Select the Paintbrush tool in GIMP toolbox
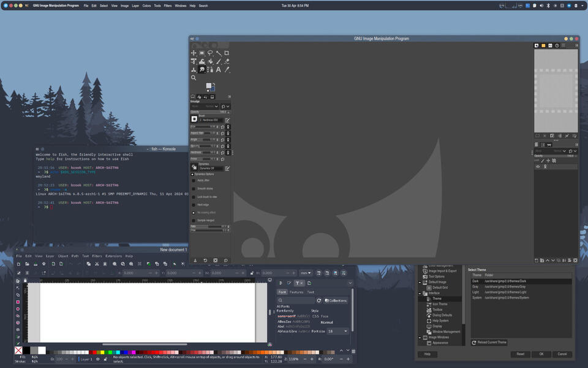588x368 pixels. pyautogui.click(x=218, y=61)
